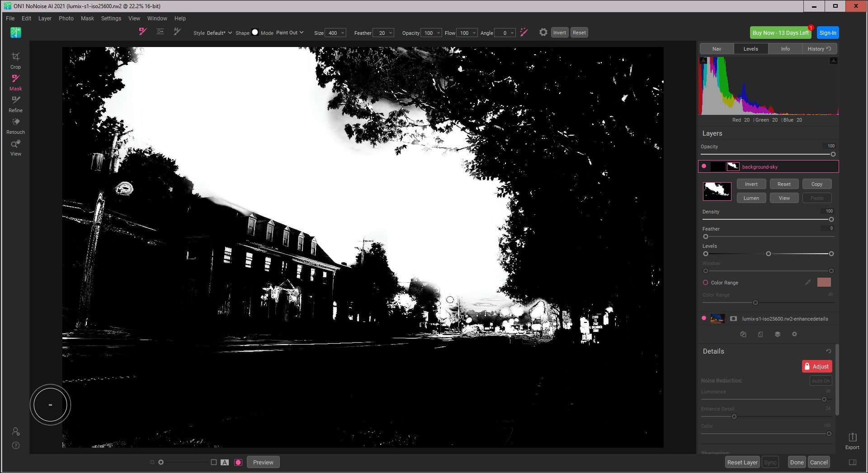Open brush settings gear icon
This screenshot has height=473, width=868.
coord(543,33)
